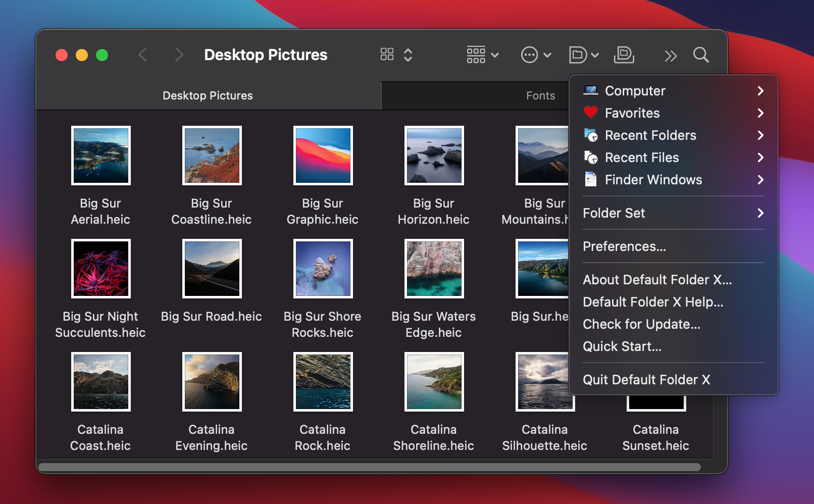Click the Big Sur Road.heic file name
The height and width of the screenshot is (504, 814).
click(212, 317)
